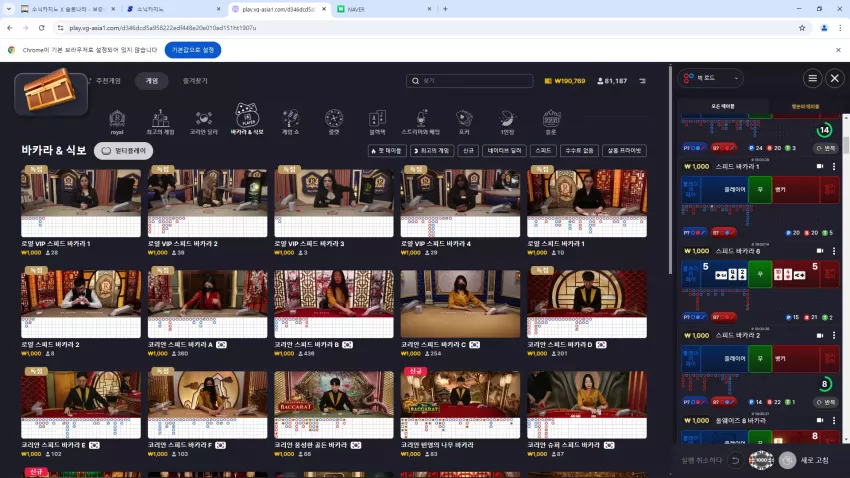Toggle banker prediction for 스피드 바카라 2

[x=724, y=402]
